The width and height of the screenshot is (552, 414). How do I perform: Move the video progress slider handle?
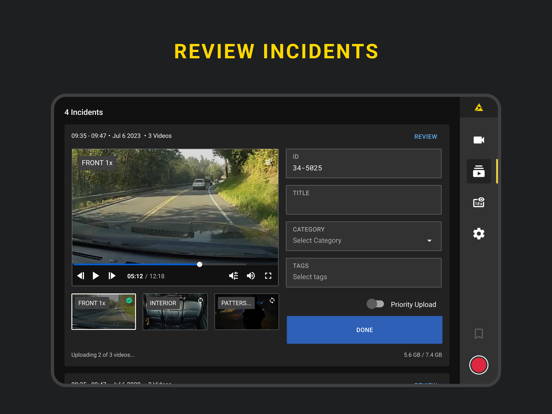pos(200,264)
